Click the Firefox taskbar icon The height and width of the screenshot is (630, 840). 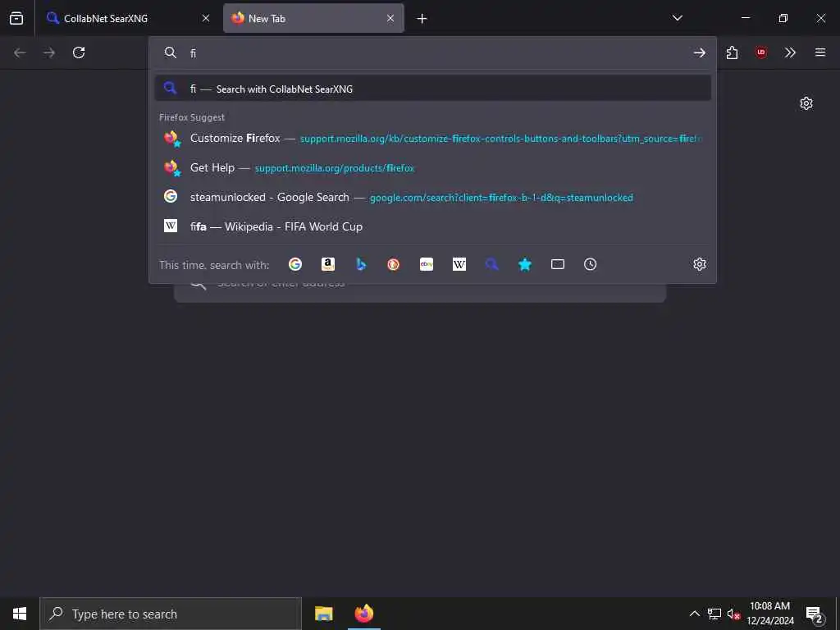pyautogui.click(x=363, y=614)
